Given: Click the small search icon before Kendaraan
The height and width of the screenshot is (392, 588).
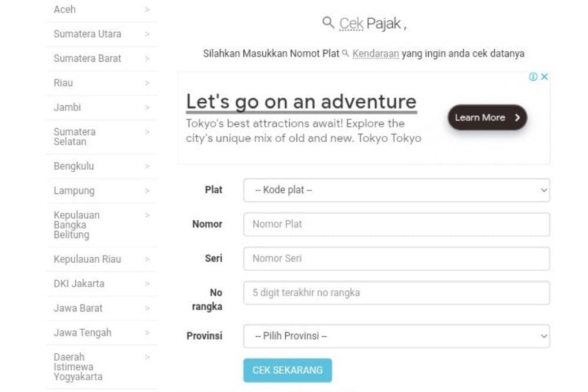Looking at the screenshot, I should pyautogui.click(x=346, y=53).
